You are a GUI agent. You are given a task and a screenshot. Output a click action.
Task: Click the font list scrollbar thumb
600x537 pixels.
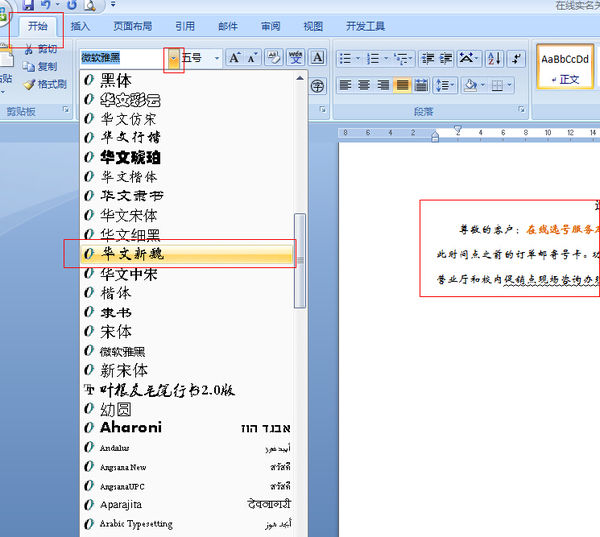tap(300, 261)
